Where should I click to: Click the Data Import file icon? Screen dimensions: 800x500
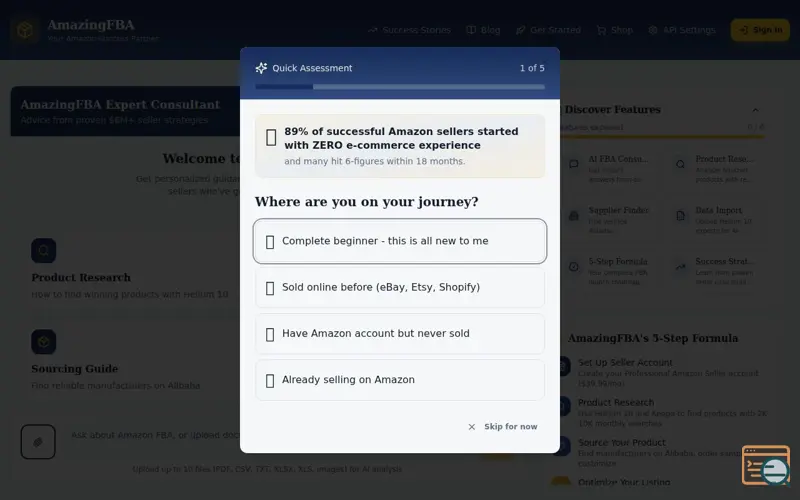(x=681, y=215)
